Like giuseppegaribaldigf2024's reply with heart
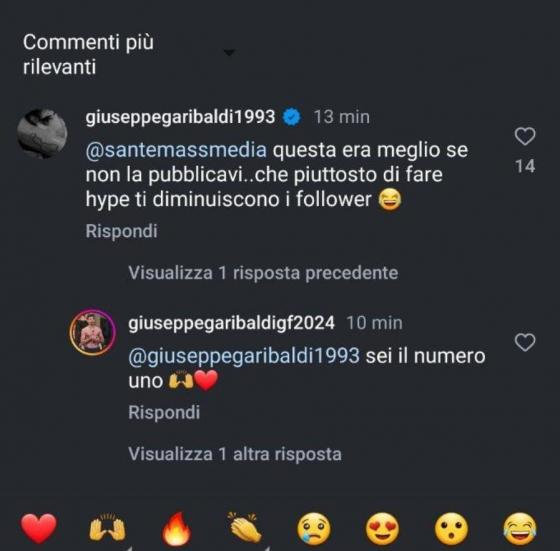This screenshot has height=551, width=560. 525,342
